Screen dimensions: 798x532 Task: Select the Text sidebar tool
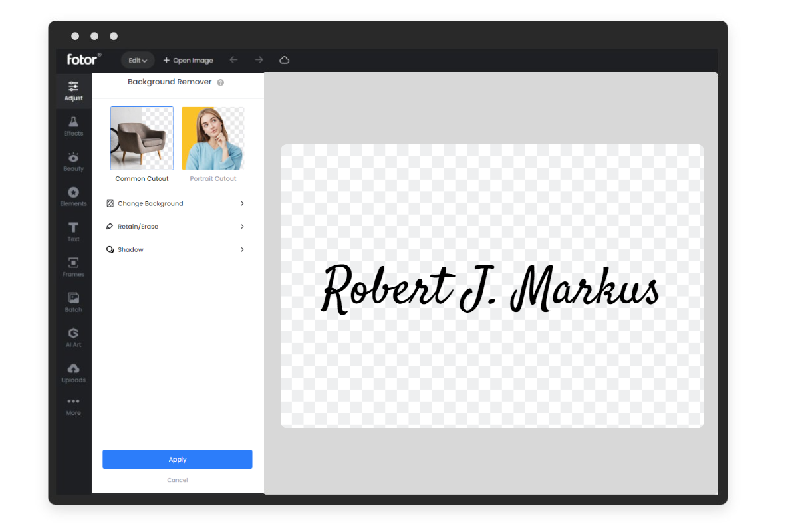(x=74, y=231)
